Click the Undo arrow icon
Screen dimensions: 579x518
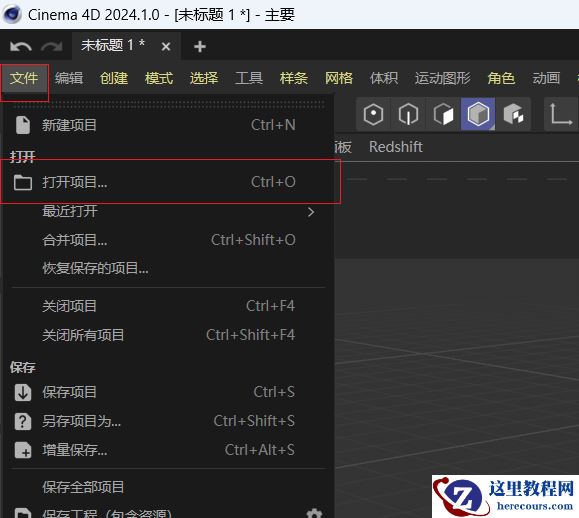point(21,47)
